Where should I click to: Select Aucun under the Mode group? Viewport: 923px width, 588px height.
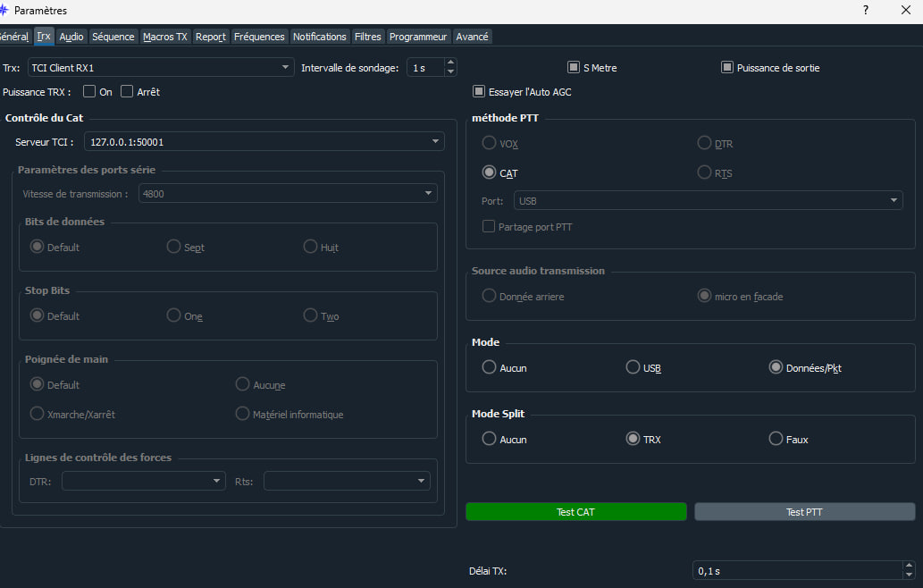coord(489,367)
